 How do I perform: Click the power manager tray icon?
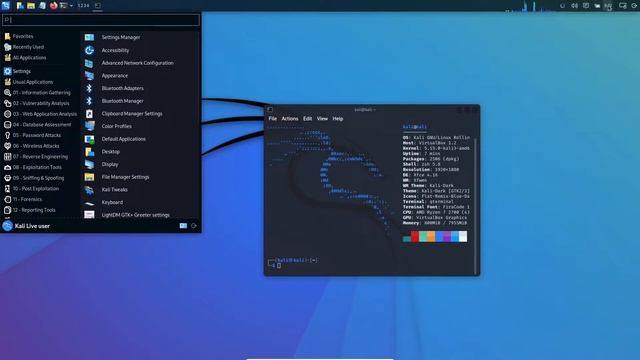click(x=597, y=6)
